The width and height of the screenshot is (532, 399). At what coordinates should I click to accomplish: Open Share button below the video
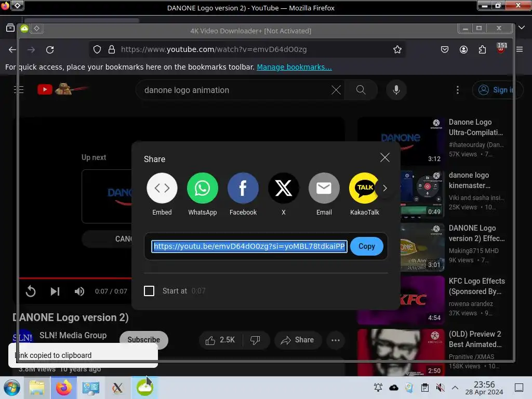point(297,340)
